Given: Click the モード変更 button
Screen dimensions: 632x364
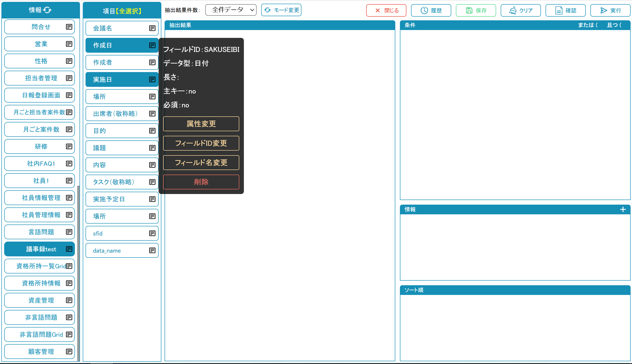Looking at the screenshot, I should pos(281,10).
